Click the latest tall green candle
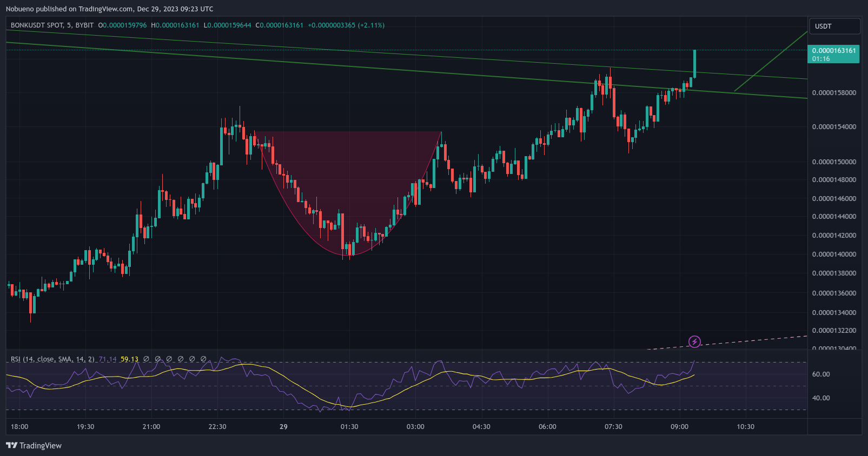Viewport: 868px width, 456px height. 694,64
